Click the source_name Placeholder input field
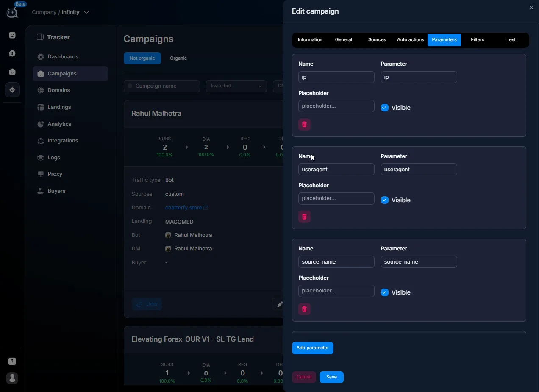This screenshot has width=539, height=392. (336, 291)
